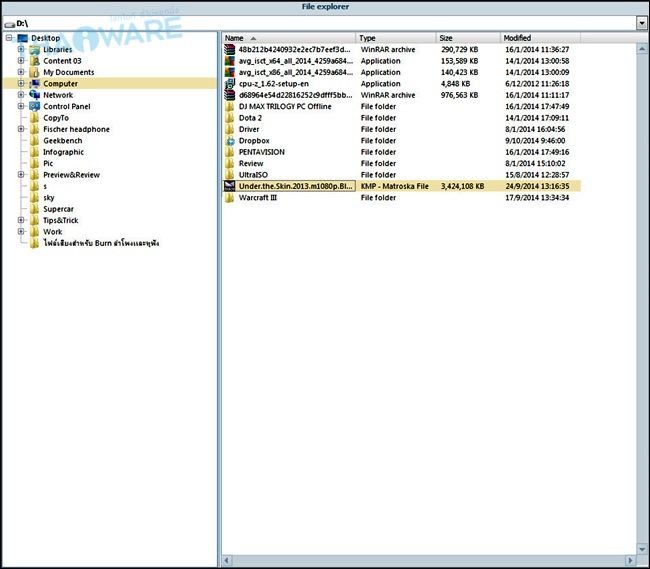Expand the Tips&Trick node

pos(21,220)
